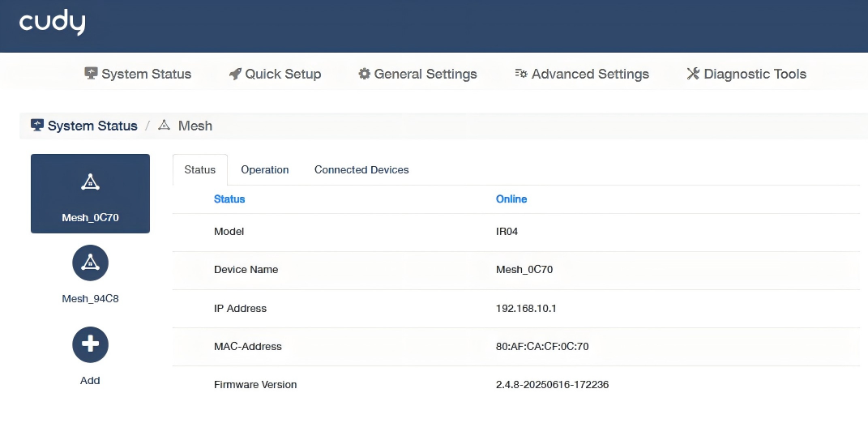Select the Mesh_94C8 node icon

(x=90, y=262)
